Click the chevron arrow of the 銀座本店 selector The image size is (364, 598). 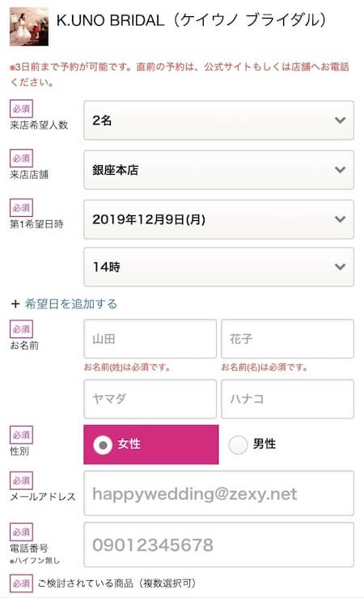[340, 170]
